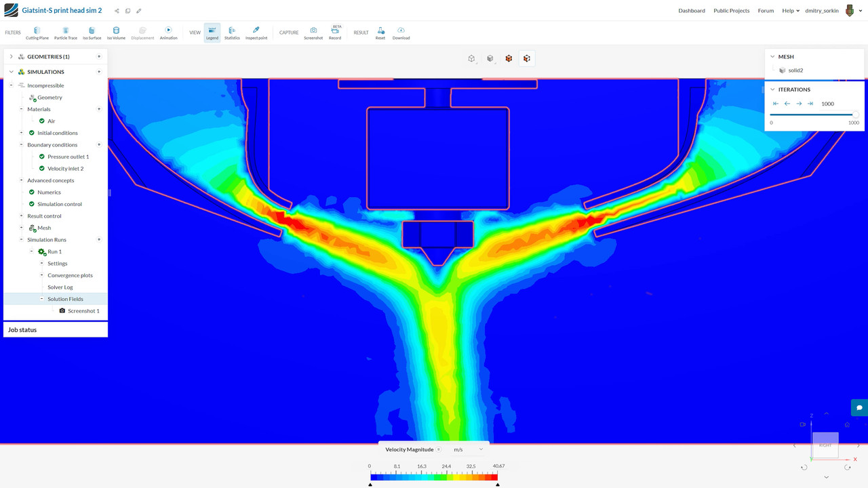Reset the result view
This screenshot has width=868, height=488.
pyautogui.click(x=380, y=33)
